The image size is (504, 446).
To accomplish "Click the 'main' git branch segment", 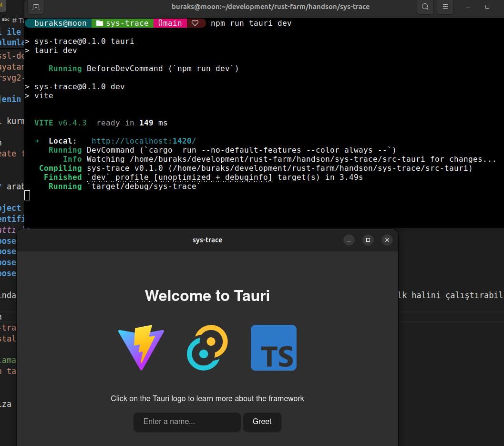I will click(x=170, y=23).
